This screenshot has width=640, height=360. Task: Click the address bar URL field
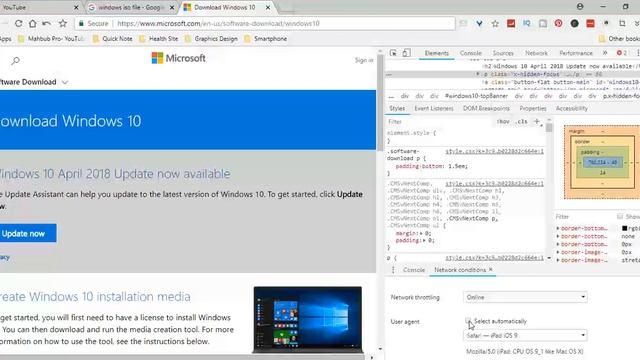pyautogui.click(x=264, y=24)
